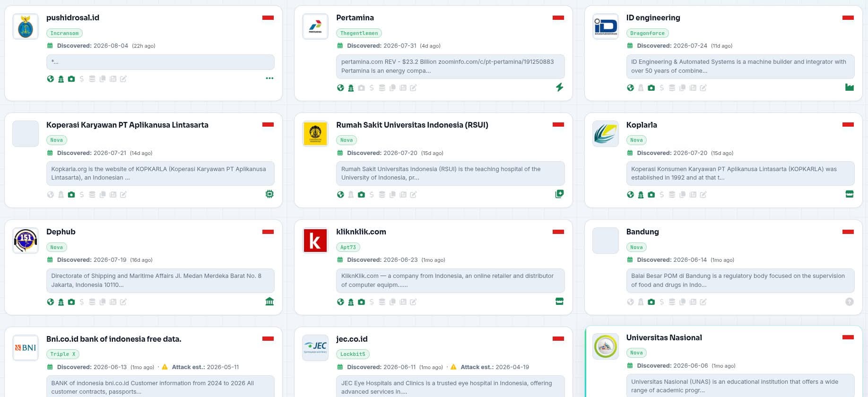Click the copy icon on Dephub card
Image resolution: width=868 pixels, height=397 pixels.
click(x=103, y=302)
